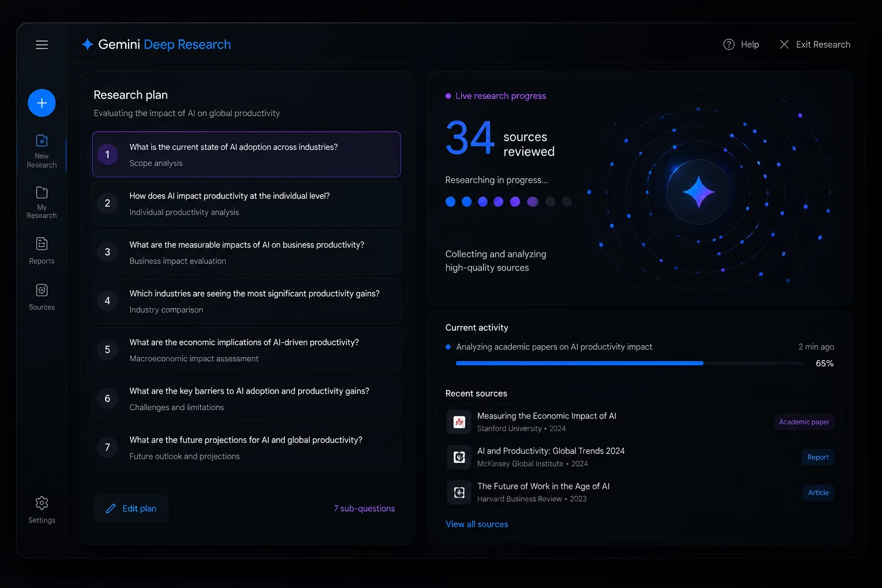
Task: Click the Stanford University source icon
Action: point(459,422)
